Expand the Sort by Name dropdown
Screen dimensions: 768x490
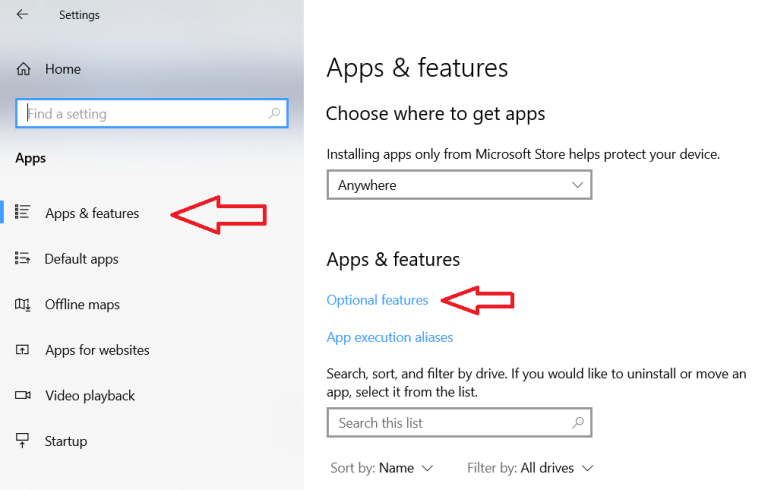[382, 468]
